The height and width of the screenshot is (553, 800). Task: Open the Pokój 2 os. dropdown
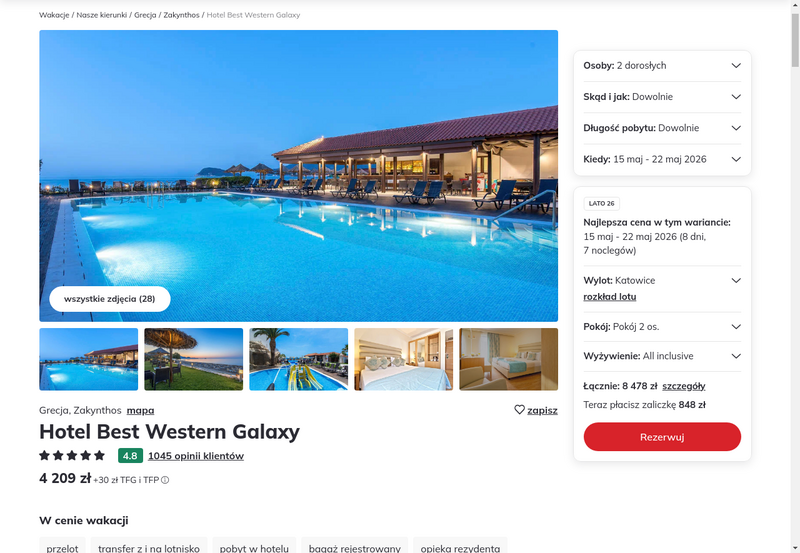662,326
